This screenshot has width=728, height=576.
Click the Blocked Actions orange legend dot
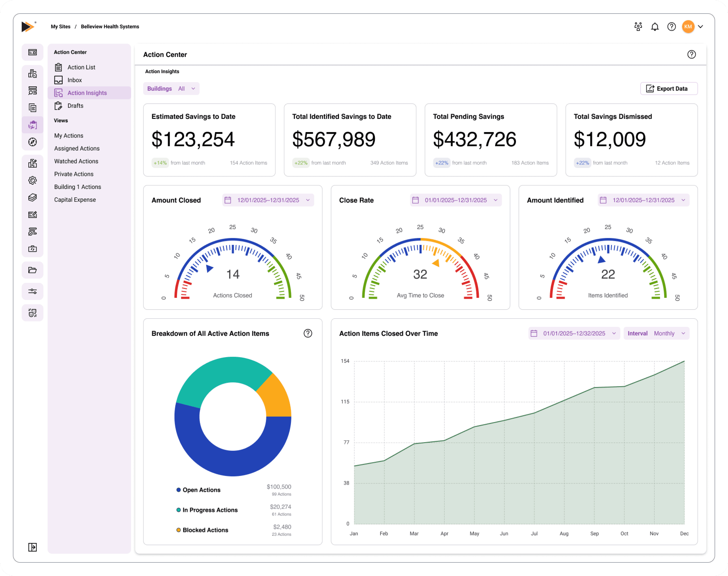tap(179, 530)
